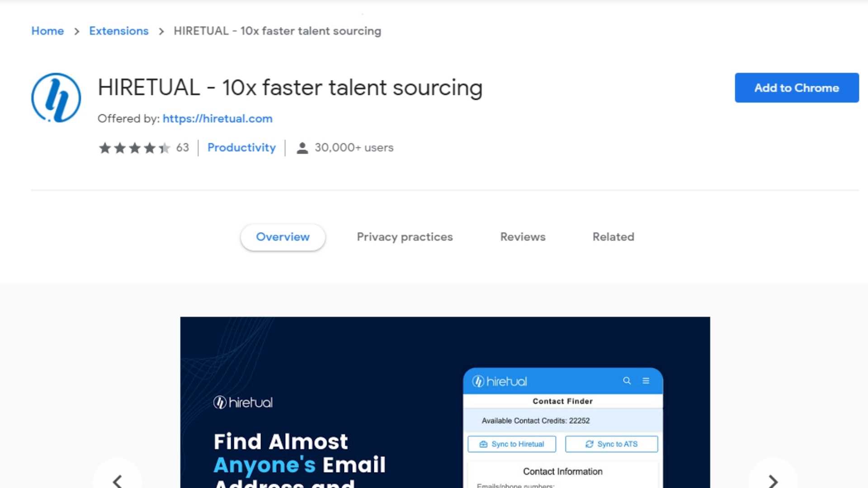Open the https://hiretual.com publisher link
Screen dimensions: 868x488
coord(217,118)
